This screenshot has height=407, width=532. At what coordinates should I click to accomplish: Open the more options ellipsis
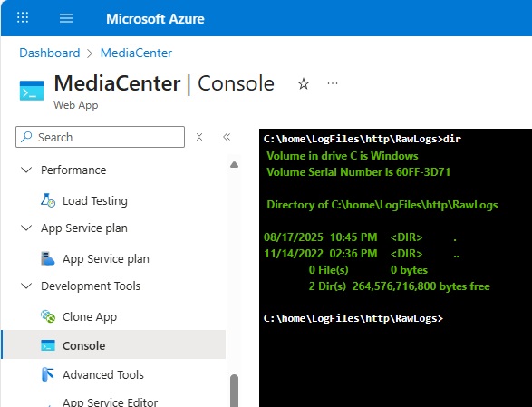[333, 83]
